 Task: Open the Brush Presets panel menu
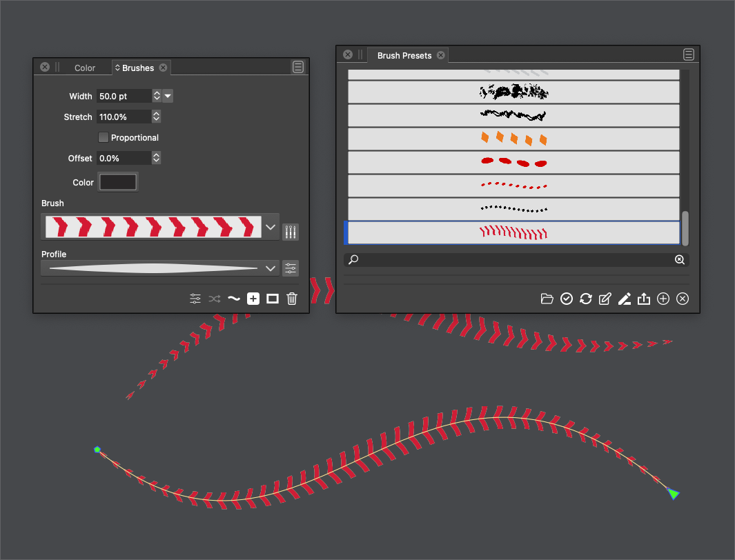[688, 55]
